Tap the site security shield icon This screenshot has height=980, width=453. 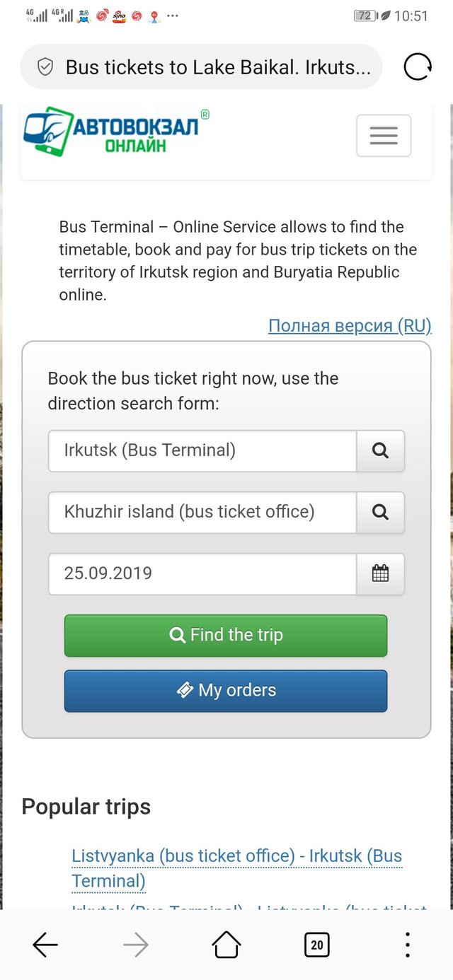45,67
